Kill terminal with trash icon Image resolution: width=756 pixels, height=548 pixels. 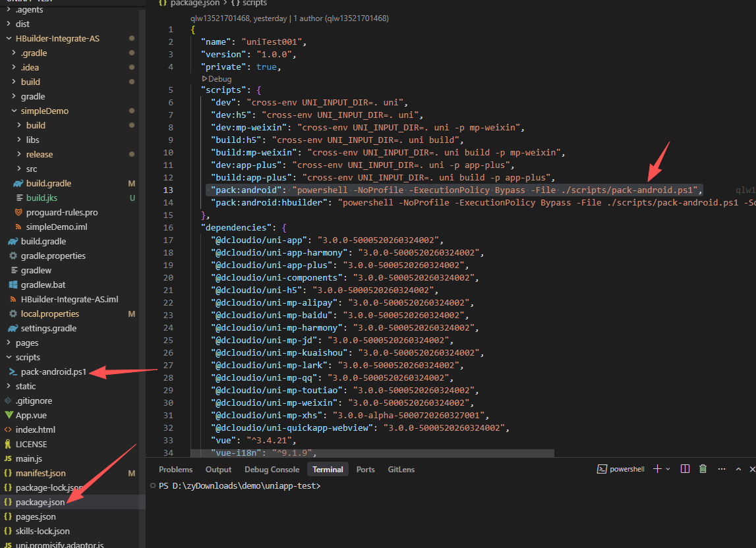coord(703,469)
